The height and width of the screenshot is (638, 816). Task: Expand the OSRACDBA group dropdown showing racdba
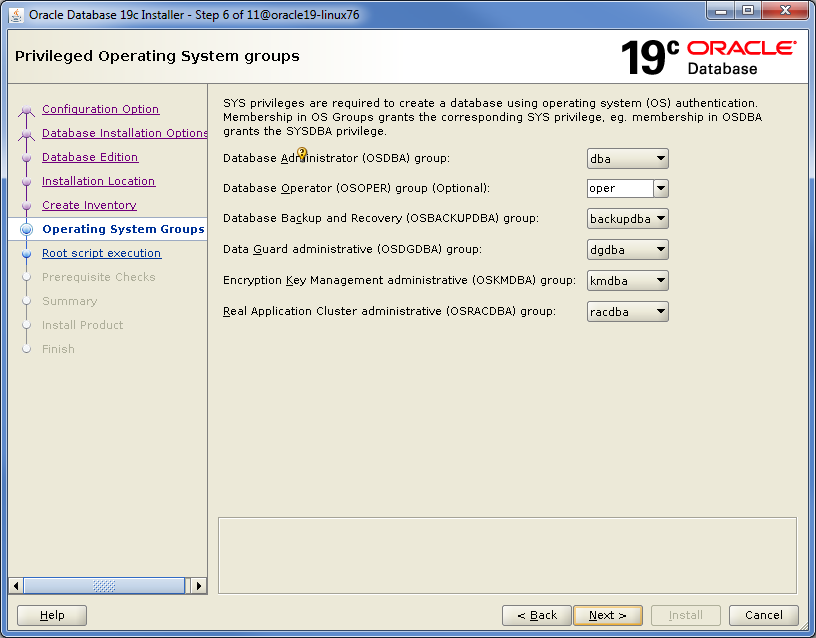click(627, 312)
